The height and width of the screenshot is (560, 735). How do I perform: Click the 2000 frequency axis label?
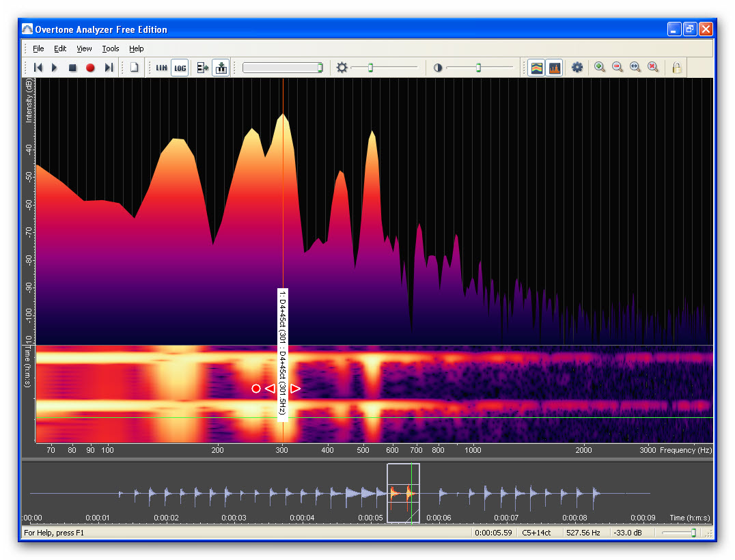pos(583,450)
